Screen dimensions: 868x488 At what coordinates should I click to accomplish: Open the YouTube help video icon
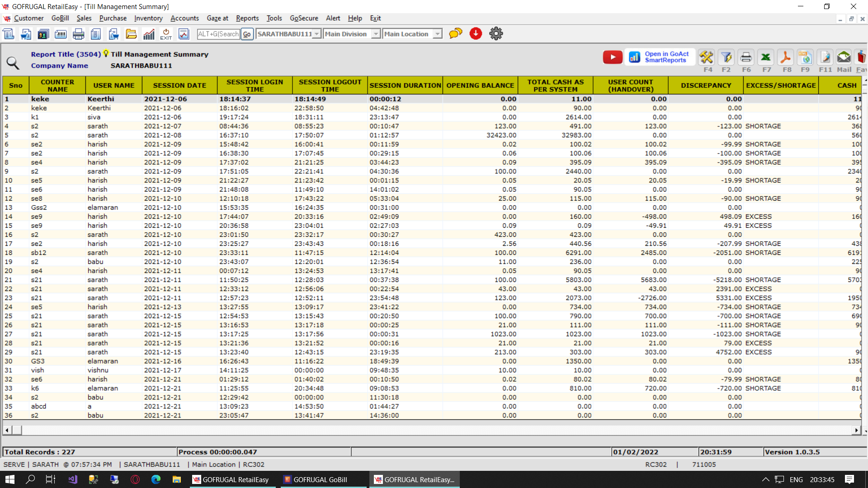[x=613, y=57]
